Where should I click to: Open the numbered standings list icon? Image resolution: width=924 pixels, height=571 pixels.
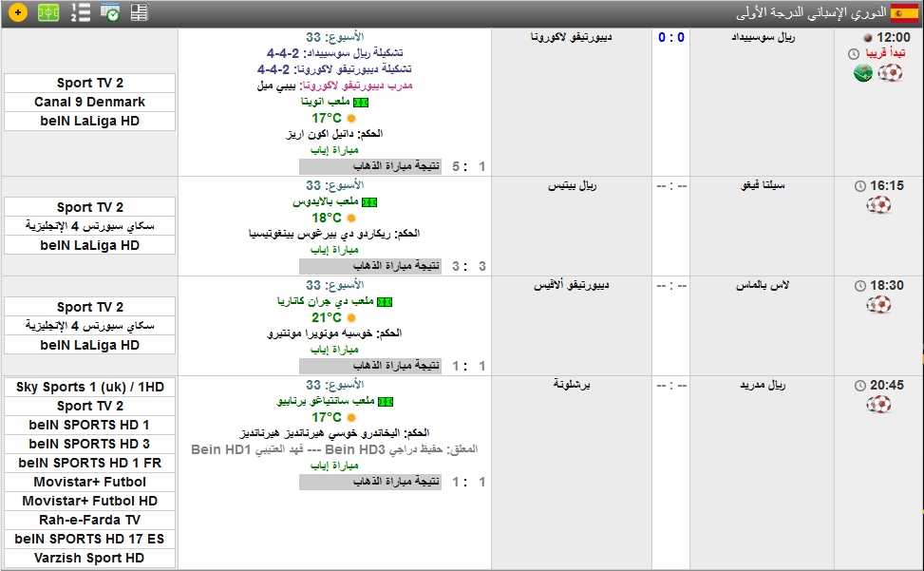click(x=80, y=12)
